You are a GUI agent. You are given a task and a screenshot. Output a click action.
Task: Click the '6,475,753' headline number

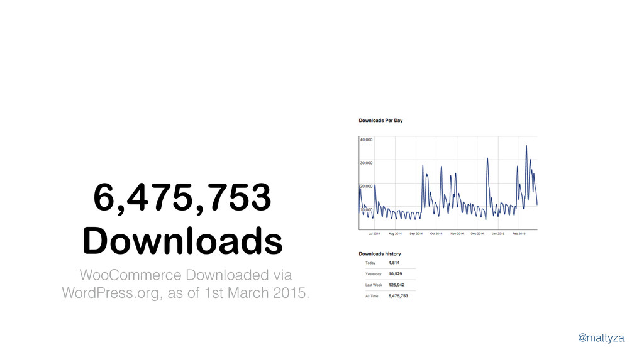point(182,198)
